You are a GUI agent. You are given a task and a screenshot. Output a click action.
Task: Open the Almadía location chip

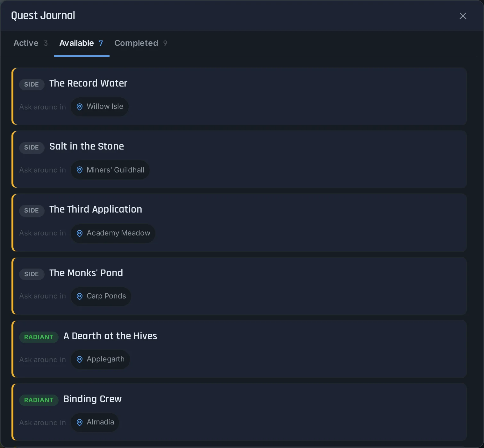tap(95, 422)
